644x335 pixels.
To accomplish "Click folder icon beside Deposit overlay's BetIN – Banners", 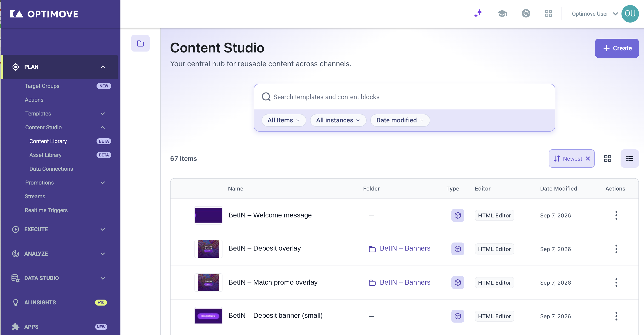I will click(x=372, y=249).
